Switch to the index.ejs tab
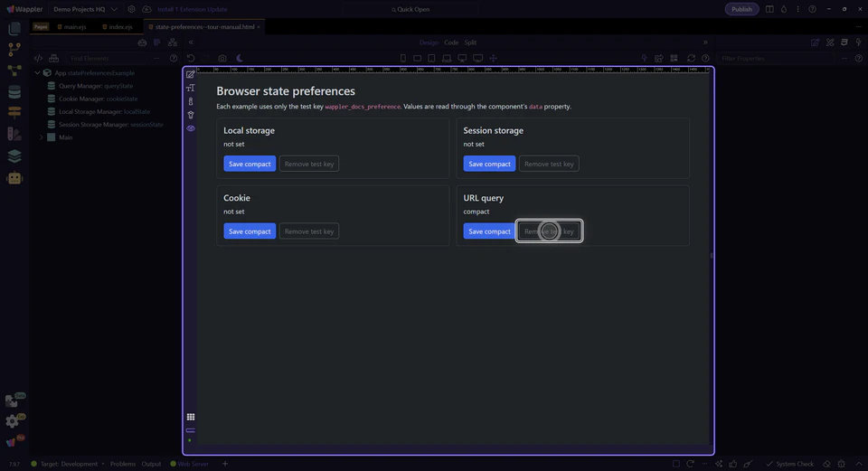This screenshot has height=471, width=868. 118,26
